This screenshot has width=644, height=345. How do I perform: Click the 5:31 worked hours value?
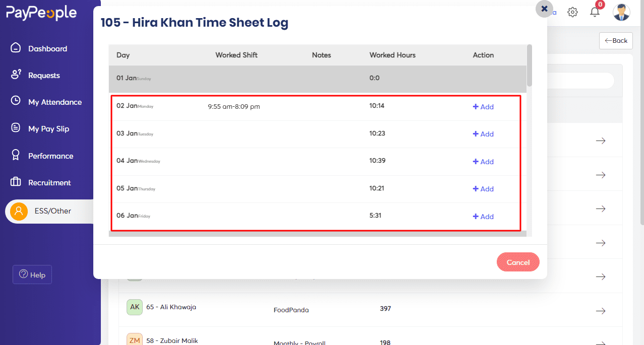tap(375, 216)
